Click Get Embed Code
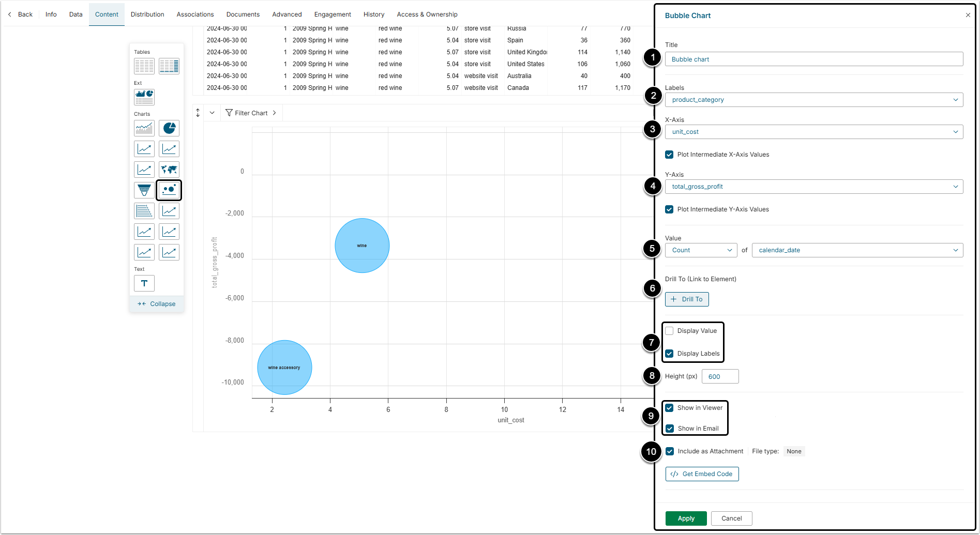This screenshot has height=535, width=980. click(x=702, y=474)
